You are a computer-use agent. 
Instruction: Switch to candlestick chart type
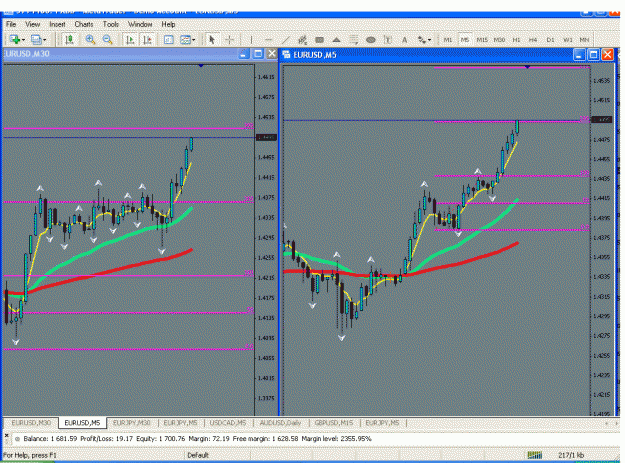pos(69,39)
